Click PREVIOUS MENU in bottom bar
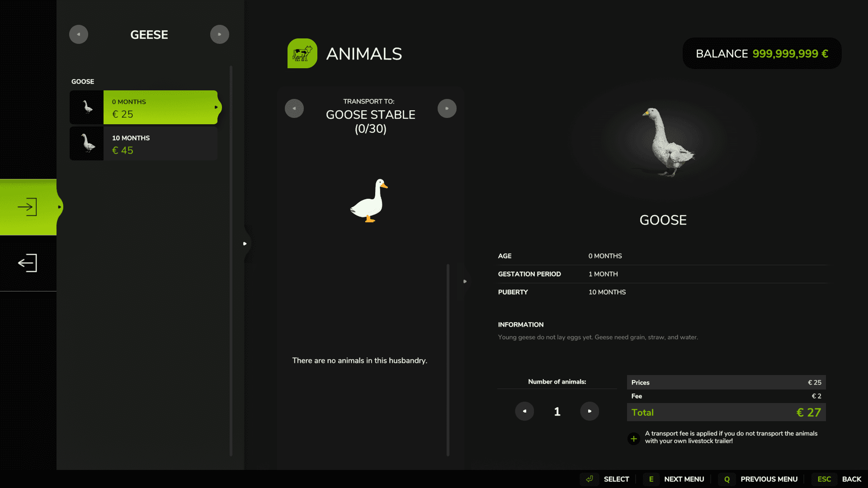This screenshot has width=868, height=488. 769,479
